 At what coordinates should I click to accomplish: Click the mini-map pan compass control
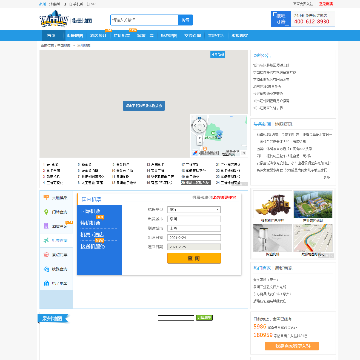tap(200, 126)
